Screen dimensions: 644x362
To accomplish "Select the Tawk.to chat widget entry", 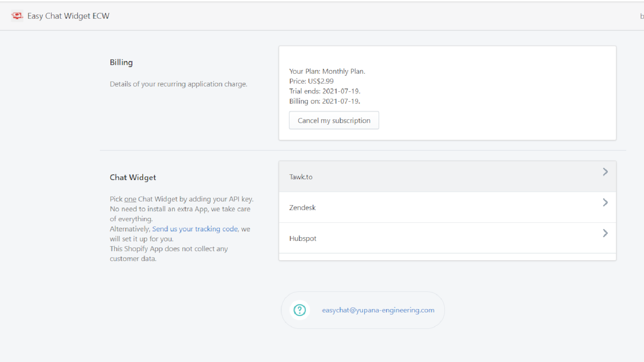I will [x=301, y=176].
